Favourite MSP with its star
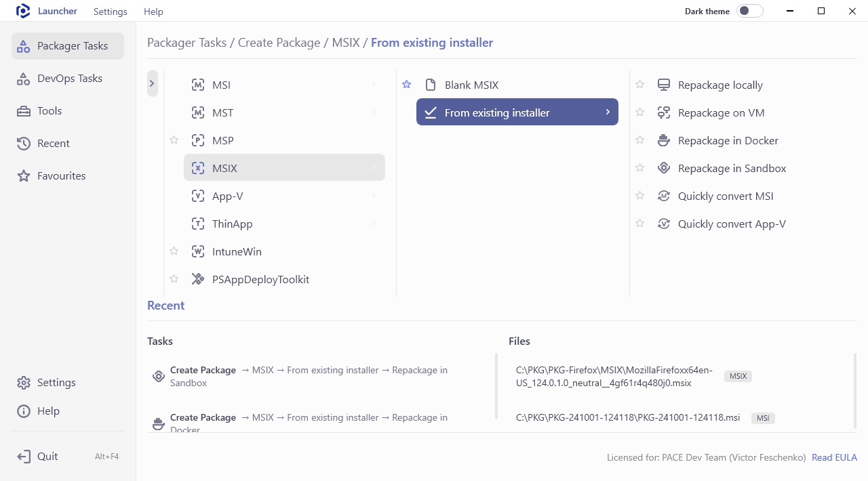 (x=174, y=140)
